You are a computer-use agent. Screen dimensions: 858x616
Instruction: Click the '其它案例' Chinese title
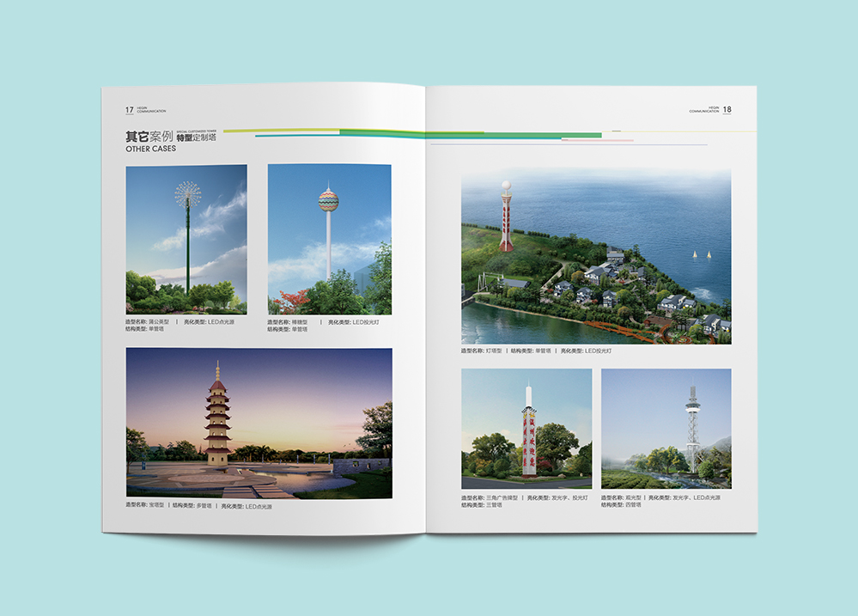click(x=149, y=136)
